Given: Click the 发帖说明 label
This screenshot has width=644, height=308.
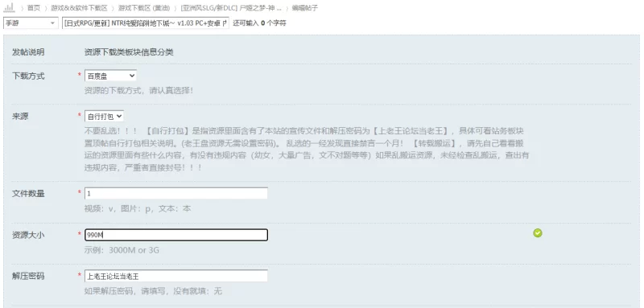Looking at the screenshot, I should point(28,52).
